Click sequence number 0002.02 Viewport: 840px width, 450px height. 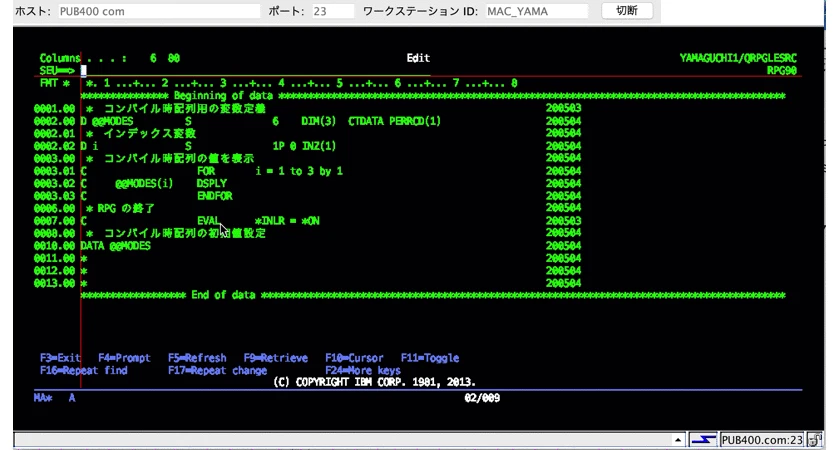coord(54,146)
